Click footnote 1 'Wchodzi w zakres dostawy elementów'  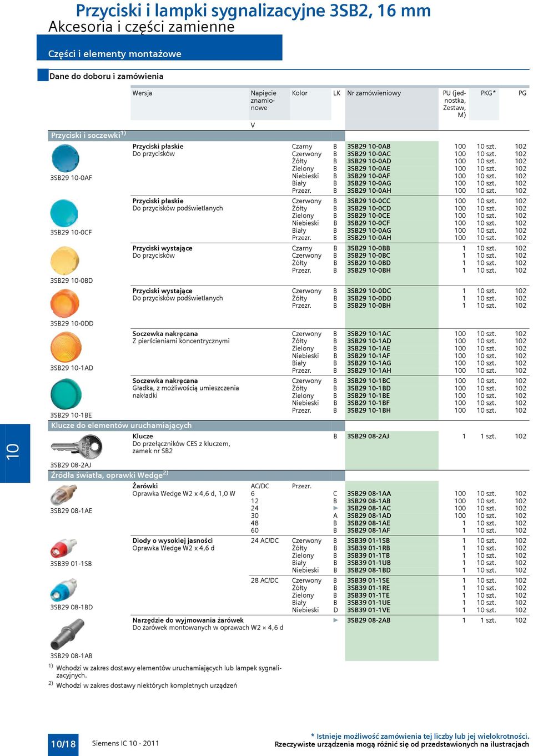tap(165, 672)
